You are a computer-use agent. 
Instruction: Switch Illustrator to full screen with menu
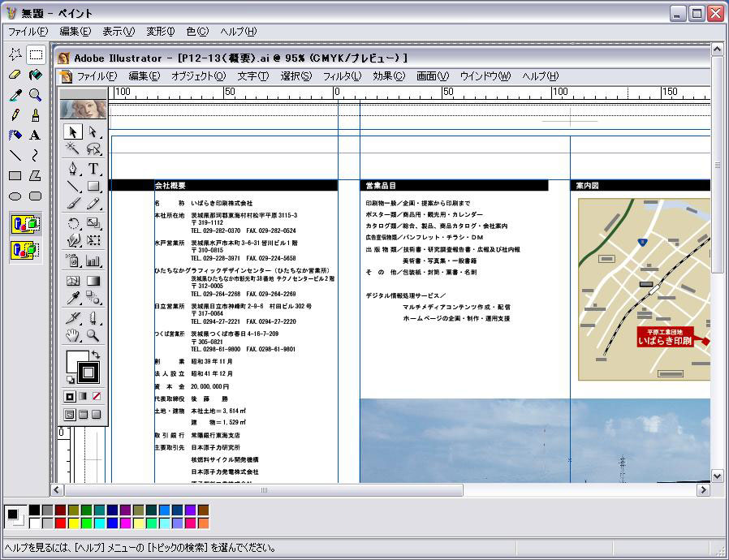84,414
